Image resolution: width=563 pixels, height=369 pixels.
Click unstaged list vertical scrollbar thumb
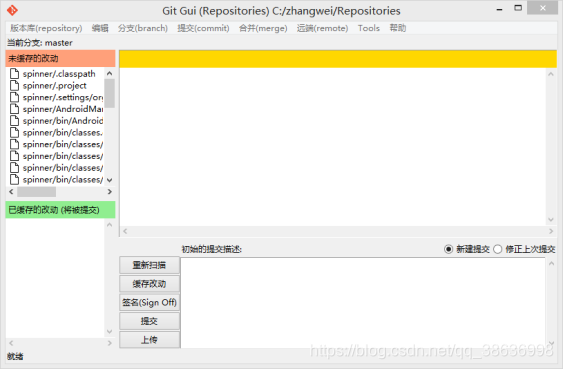[110, 93]
